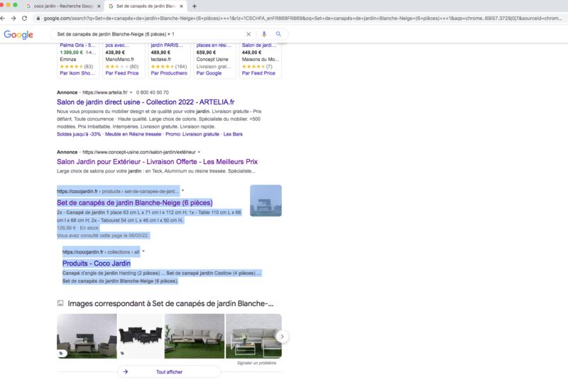Screen dimensions: 568x392
Task: Click the padlock site info icon
Action: (x=38, y=18)
